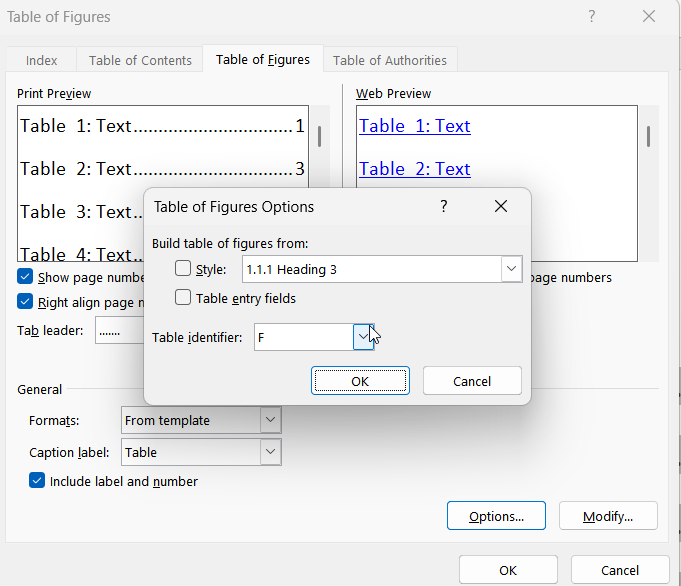This screenshot has width=681, height=586.
Task: Click the Style field text 1.1.1 Heading 3
Action: point(291,269)
